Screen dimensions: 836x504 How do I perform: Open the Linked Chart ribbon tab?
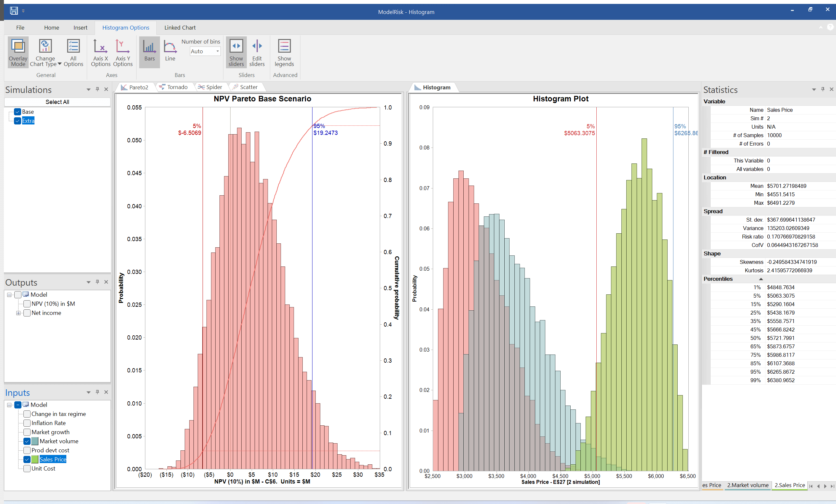(179, 28)
